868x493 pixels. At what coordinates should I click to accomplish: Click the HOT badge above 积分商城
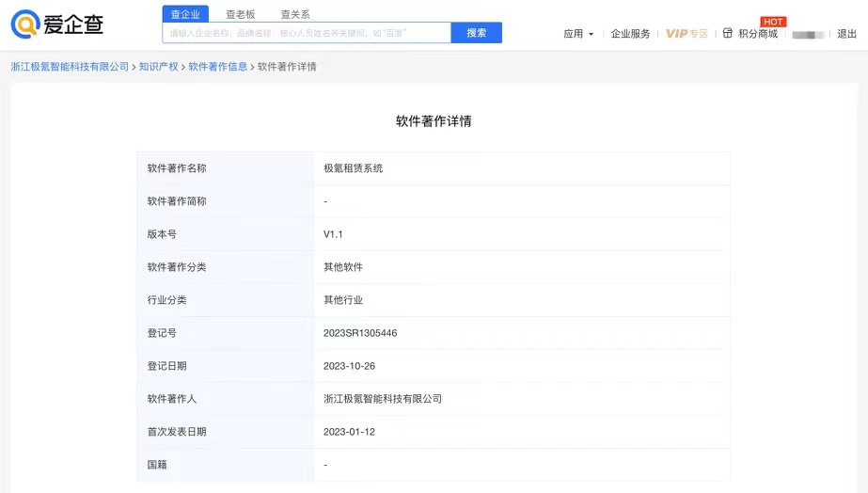pyautogui.click(x=773, y=22)
